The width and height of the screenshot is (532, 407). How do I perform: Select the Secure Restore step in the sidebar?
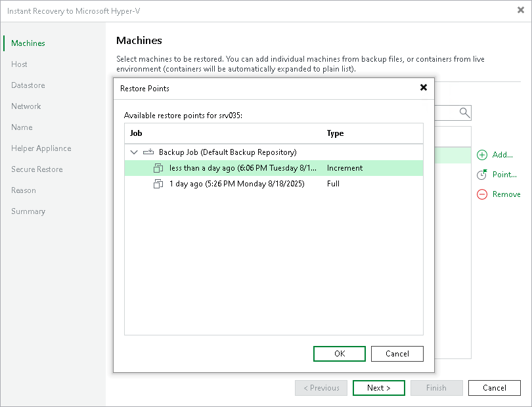(36, 169)
